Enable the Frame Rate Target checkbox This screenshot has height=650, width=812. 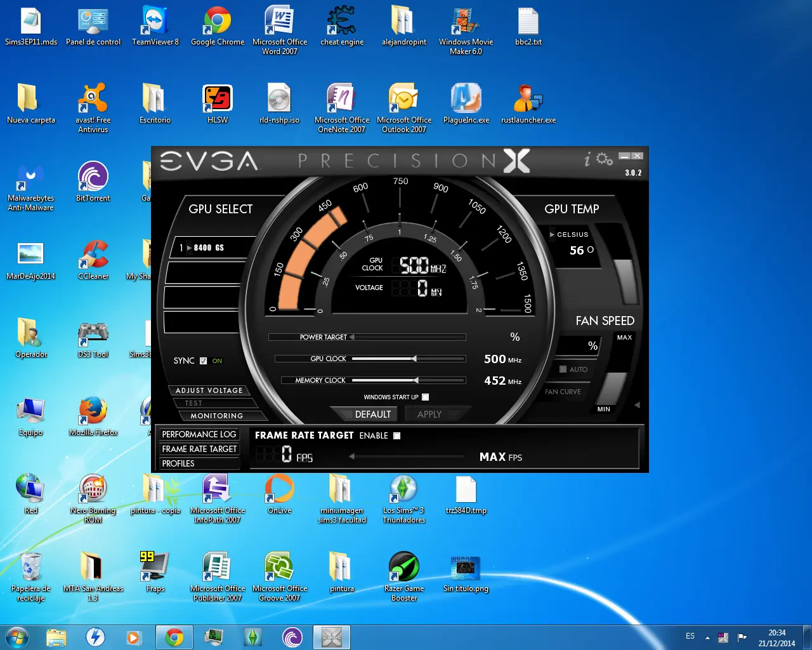(396, 435)
